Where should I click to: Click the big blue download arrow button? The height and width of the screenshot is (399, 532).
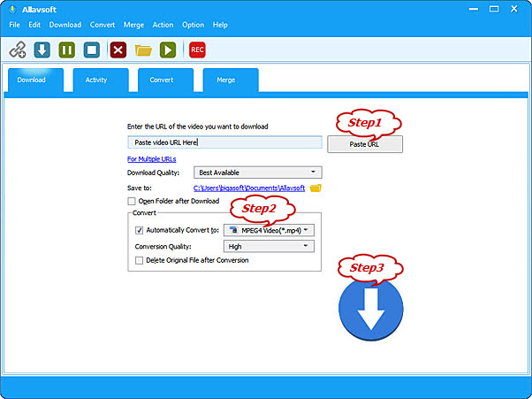click(x=371, y=309)
